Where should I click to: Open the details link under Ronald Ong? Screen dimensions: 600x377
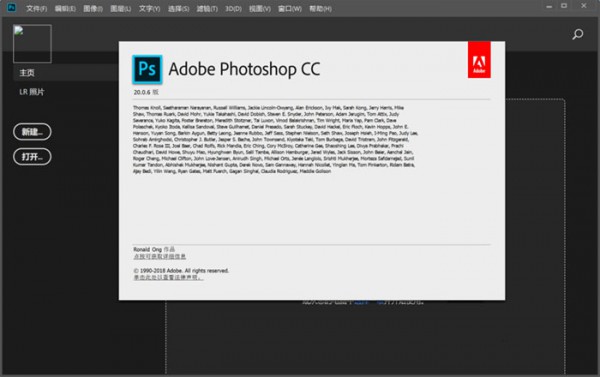click(160, 256)
